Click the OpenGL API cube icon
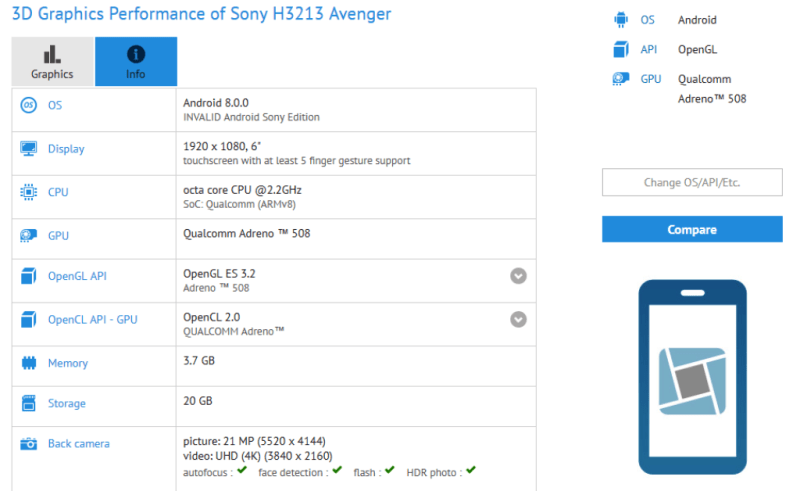The height and width of the screenshot is (491, 800). point(29,276)
